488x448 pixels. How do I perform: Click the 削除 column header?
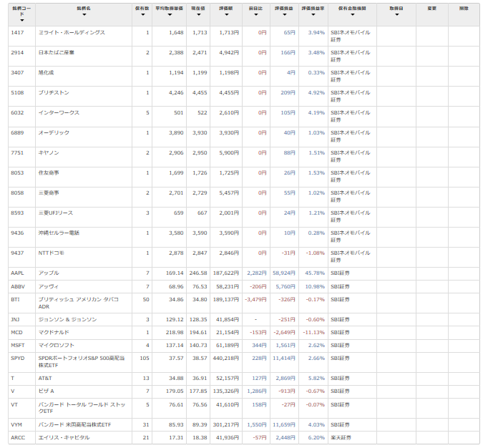(464, 9)
